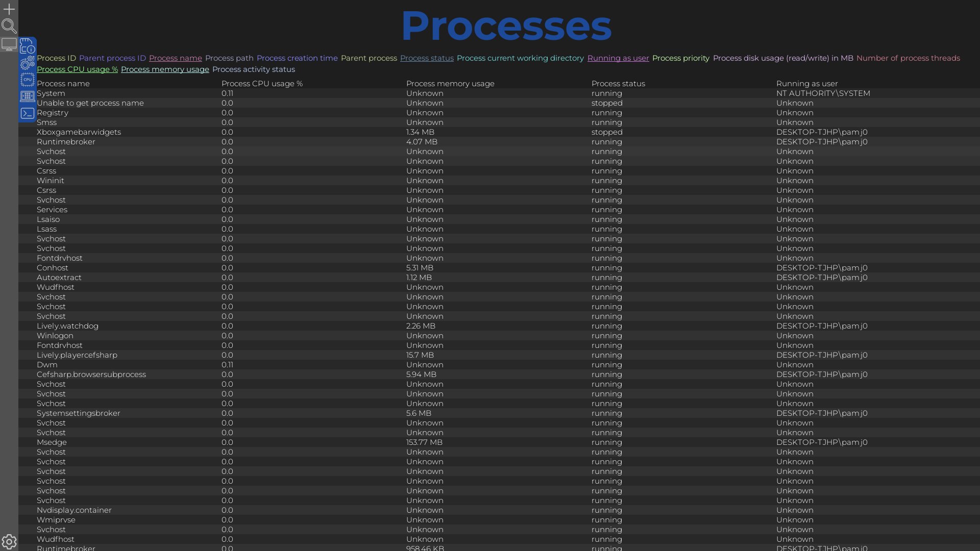Disable the Process status column toggle

(x=427, y=58)
